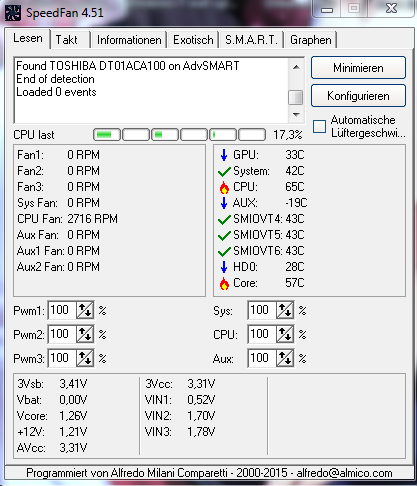The image size is (417, 486).
Task: Click the status bar email alfredo@almico.com
Action: tap(344, 473)
